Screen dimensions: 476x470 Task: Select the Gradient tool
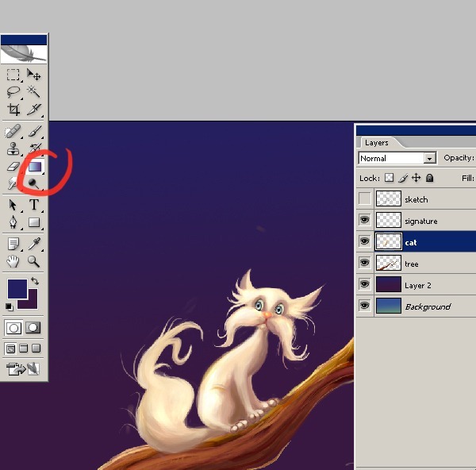click(34, 167)
